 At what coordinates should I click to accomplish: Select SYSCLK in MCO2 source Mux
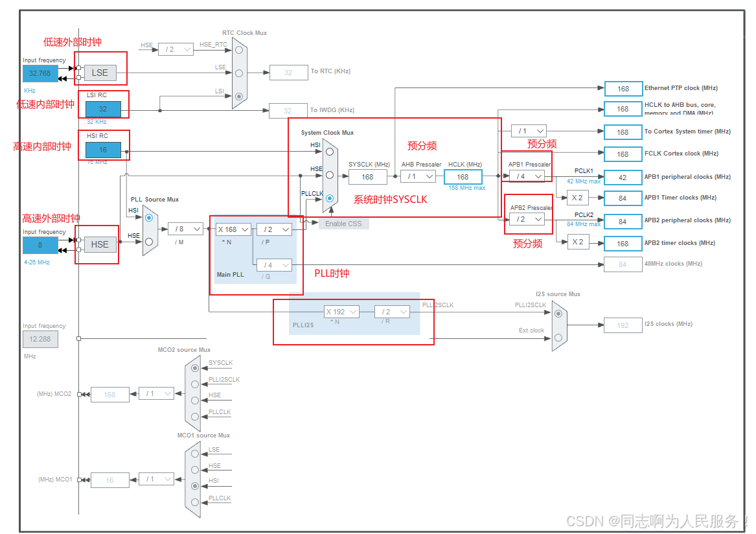click(195, 368)
